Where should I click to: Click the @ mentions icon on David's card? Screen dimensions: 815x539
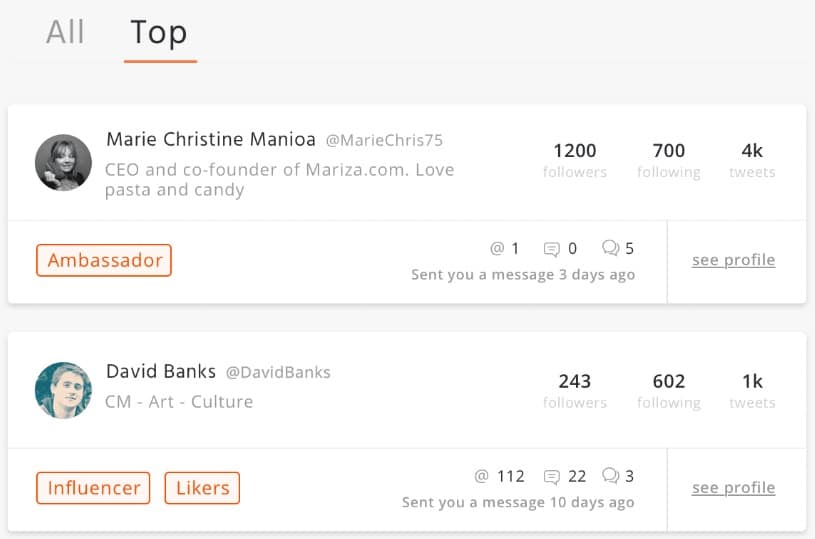(x=482, y=477)
